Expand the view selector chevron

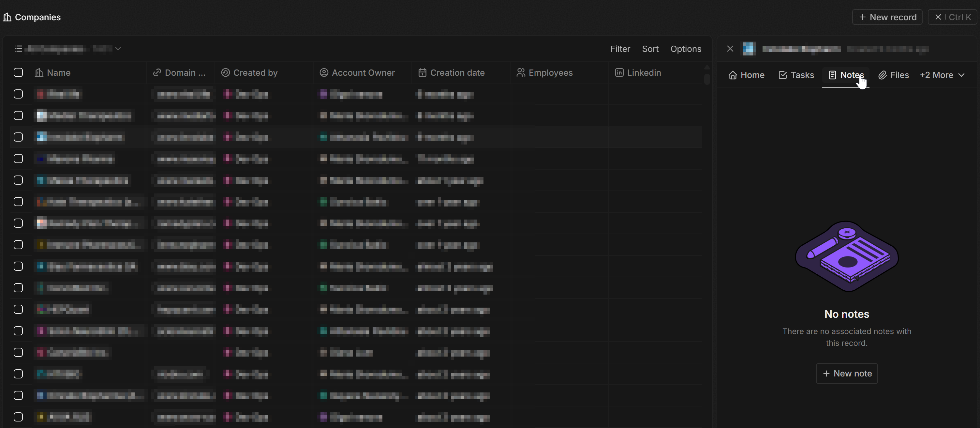[x=118, y=49]
